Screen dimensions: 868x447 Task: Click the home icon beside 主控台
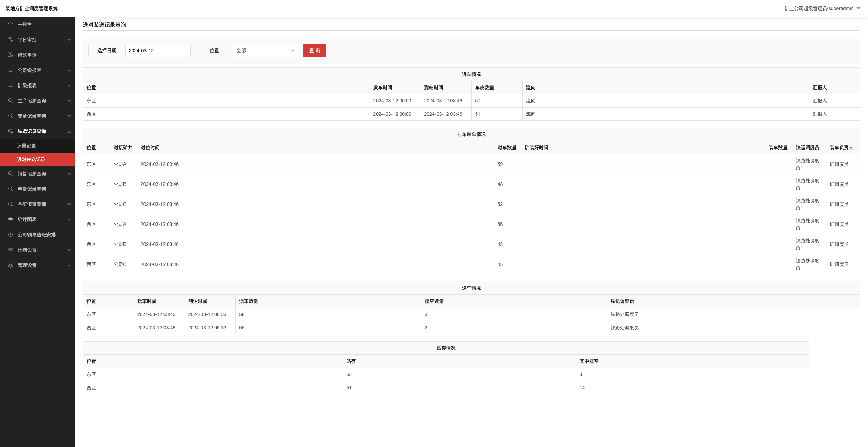[x=11, y=24]
